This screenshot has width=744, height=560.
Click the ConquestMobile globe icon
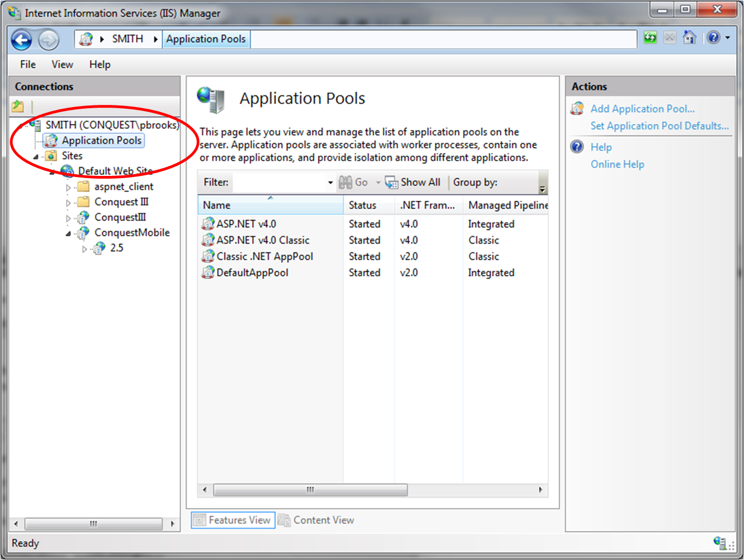[83, 233]
